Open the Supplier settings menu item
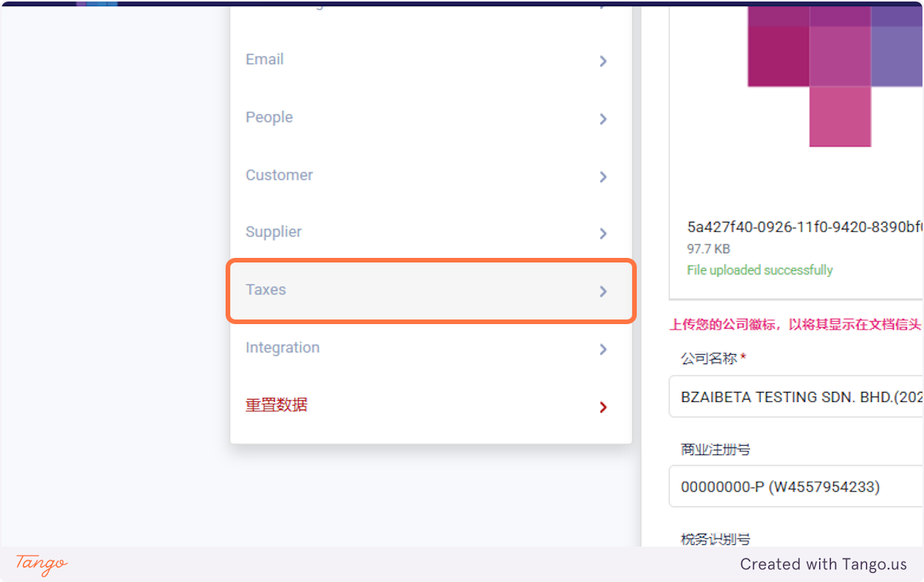924x582 pixels. pyautogui.click(x=430, y=232)
